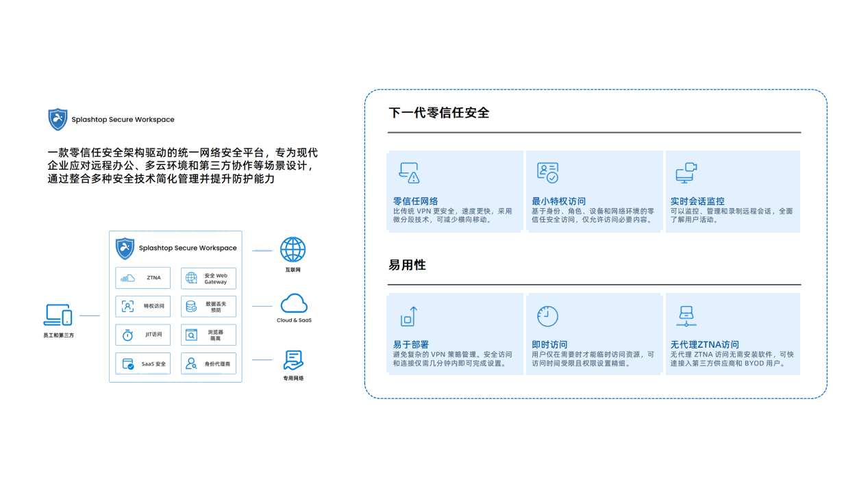Open the 安全 Web Gateway module box

(x=208, y=279)
